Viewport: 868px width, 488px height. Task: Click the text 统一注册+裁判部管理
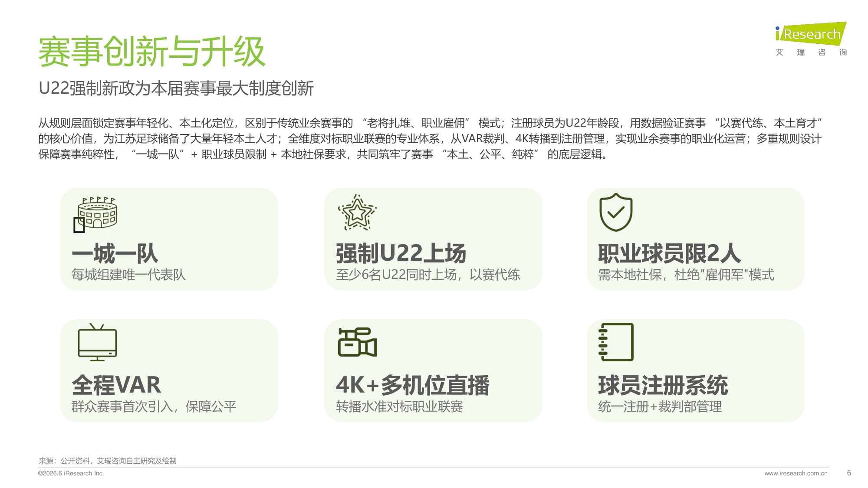[660, 406]
